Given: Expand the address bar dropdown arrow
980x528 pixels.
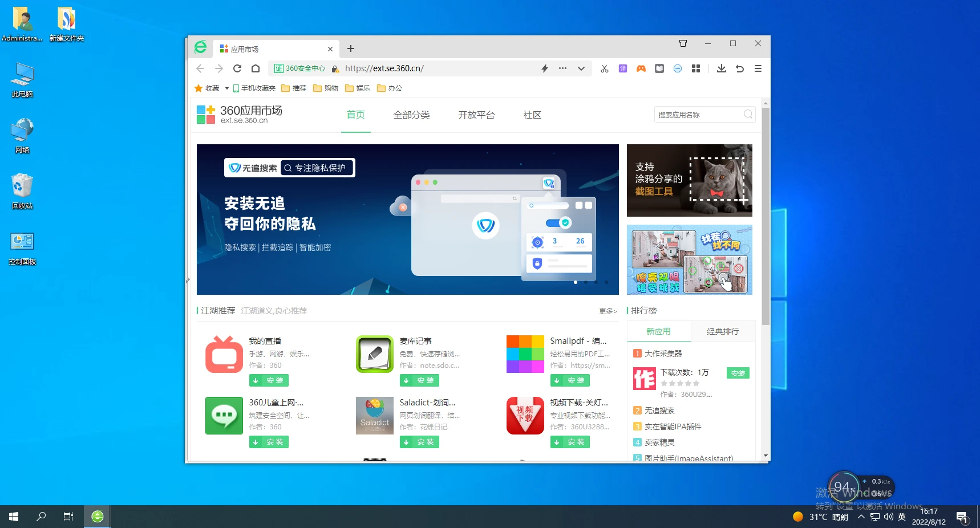Looking at the screenshot, I should click(x=581, y=68).
